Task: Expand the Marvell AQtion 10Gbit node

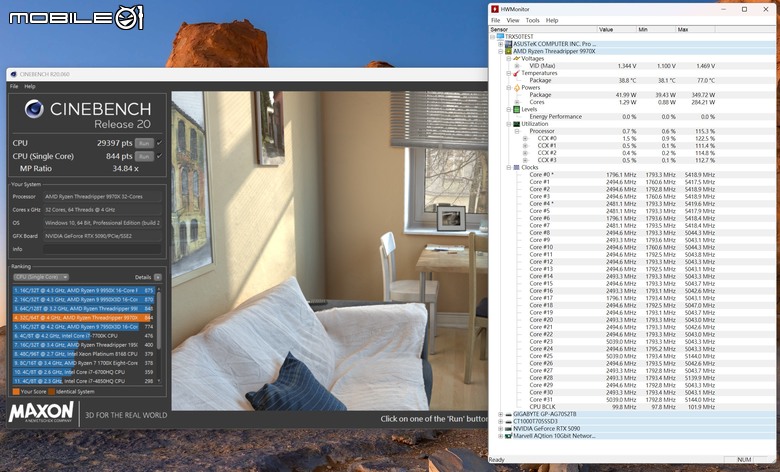Action: point(500,436)
